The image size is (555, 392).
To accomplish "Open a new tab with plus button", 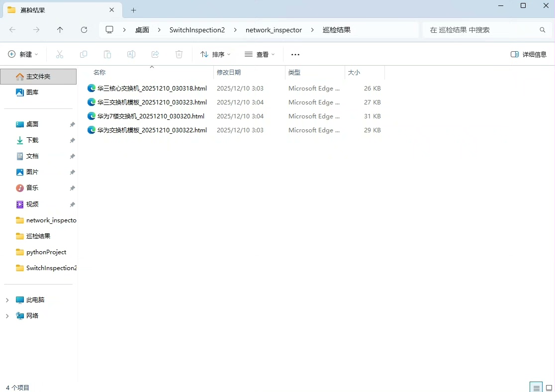I will coord(133,10).
